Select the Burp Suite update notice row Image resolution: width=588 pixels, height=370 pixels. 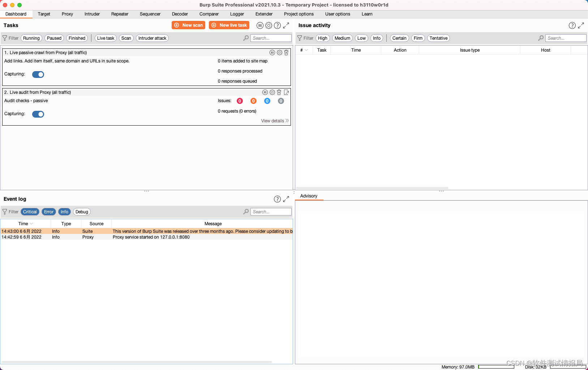147,231
